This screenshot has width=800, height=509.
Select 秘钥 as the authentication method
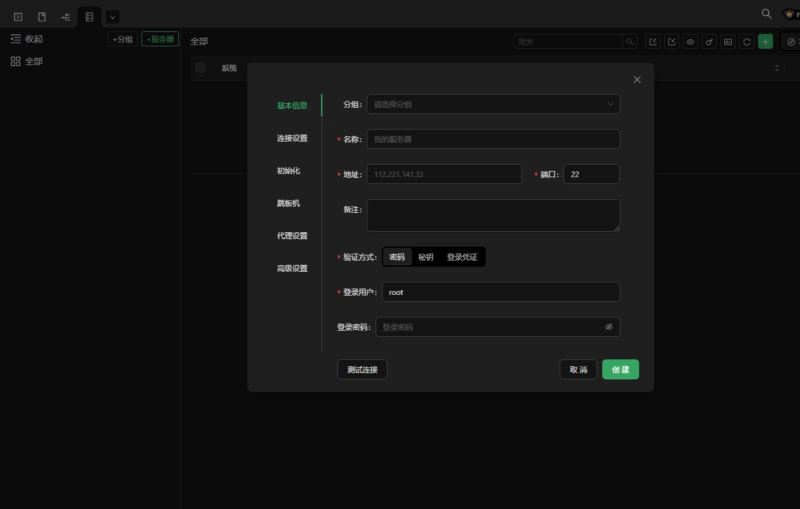tap(425, 257)
